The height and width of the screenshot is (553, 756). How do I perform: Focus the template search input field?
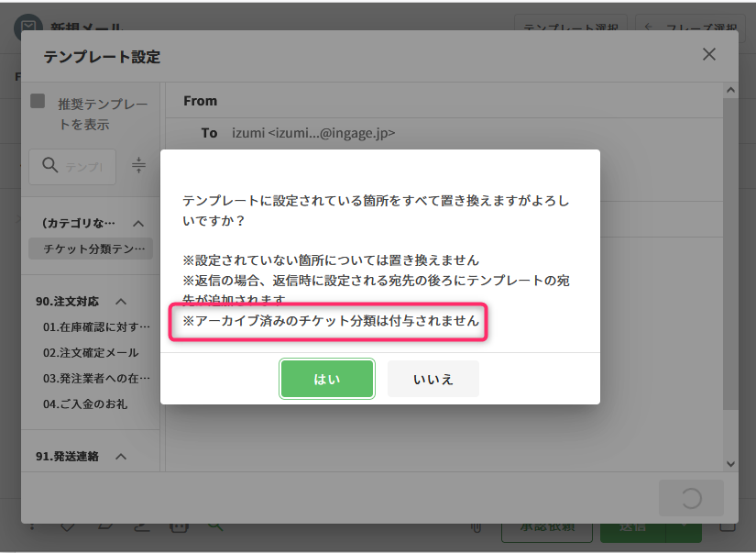(x=84, y=167)
